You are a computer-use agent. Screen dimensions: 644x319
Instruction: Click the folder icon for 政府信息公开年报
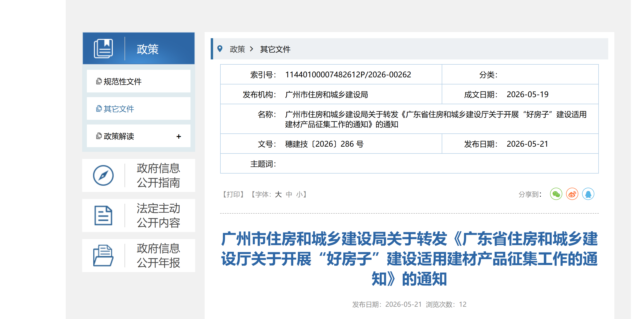point(103,255)
